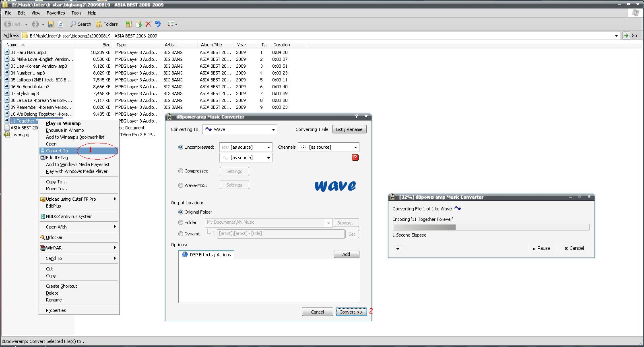Viewport: 644px width, 347px height.
Task: Select the Wave-Mp3 radio option
Action: click(181, 185)
